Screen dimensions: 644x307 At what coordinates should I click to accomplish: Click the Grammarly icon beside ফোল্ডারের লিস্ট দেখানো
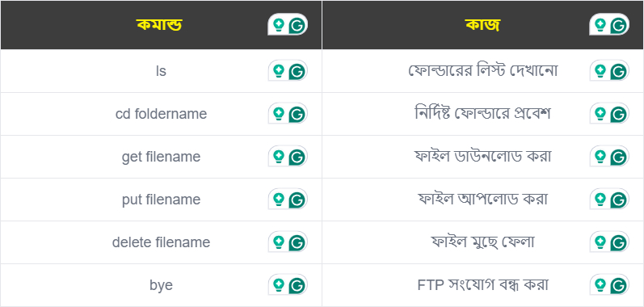click(x=620, y=71)
